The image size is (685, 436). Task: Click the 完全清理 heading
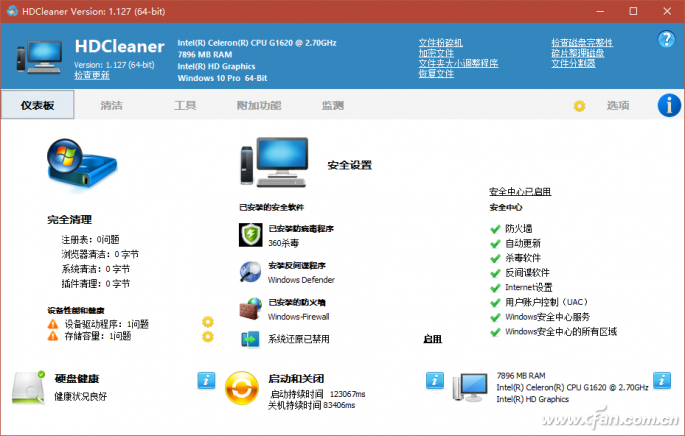coord(69,220)
